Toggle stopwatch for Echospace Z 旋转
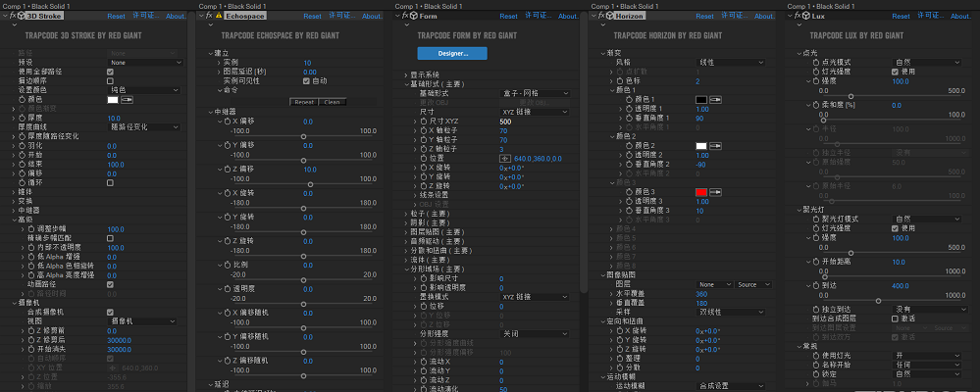Screen dimensions: 980x392 228,241
